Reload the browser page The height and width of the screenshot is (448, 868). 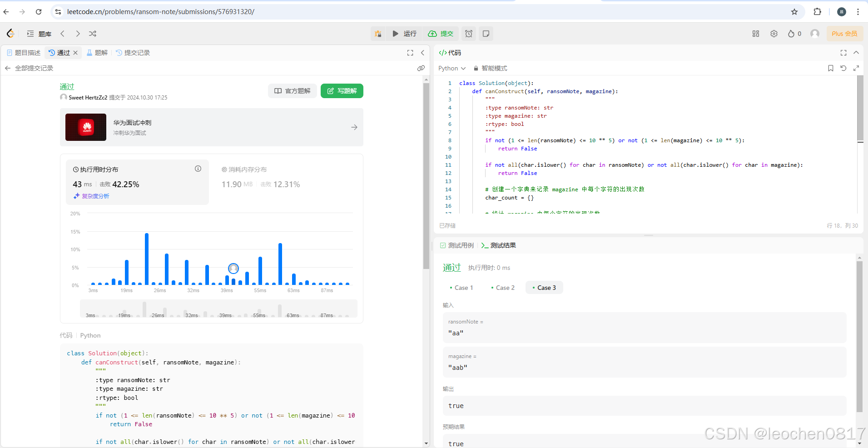click(39, 12)
